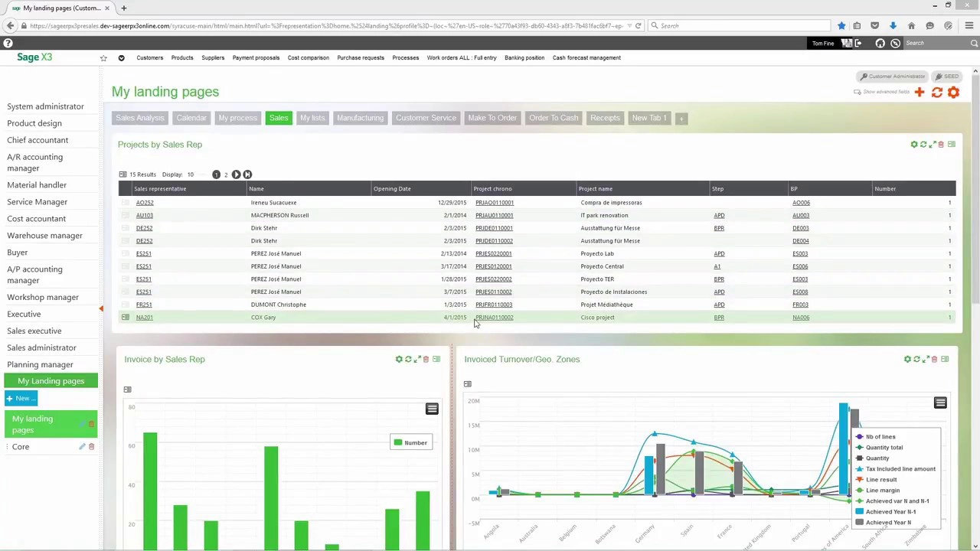
Task: Open the orange page settings gear
Action: point(953,92)
